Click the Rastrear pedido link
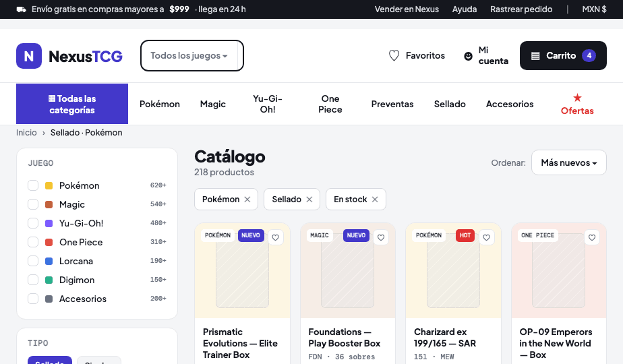The height and width of the screenshot is (364, 623). coord(521,9)
